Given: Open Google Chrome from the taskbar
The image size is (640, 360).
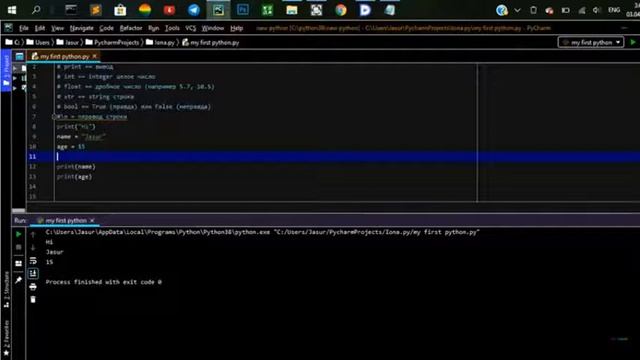Looking at the screenshot, I should tap(341, 10).
